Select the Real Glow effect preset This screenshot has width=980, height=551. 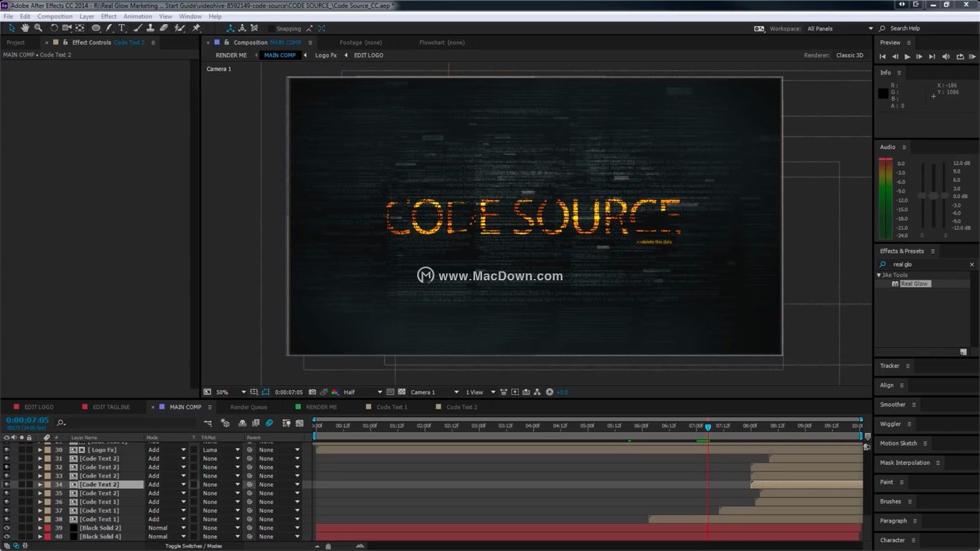(914, 284)
